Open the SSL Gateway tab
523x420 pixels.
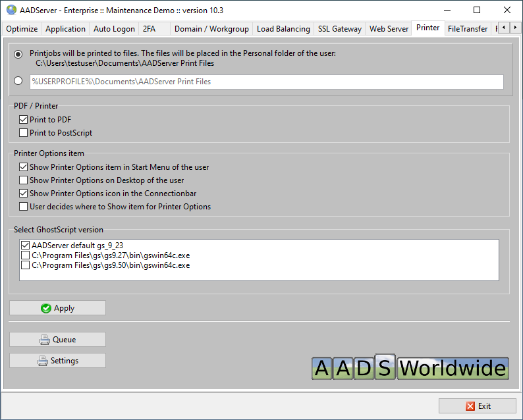click(339, 29)
